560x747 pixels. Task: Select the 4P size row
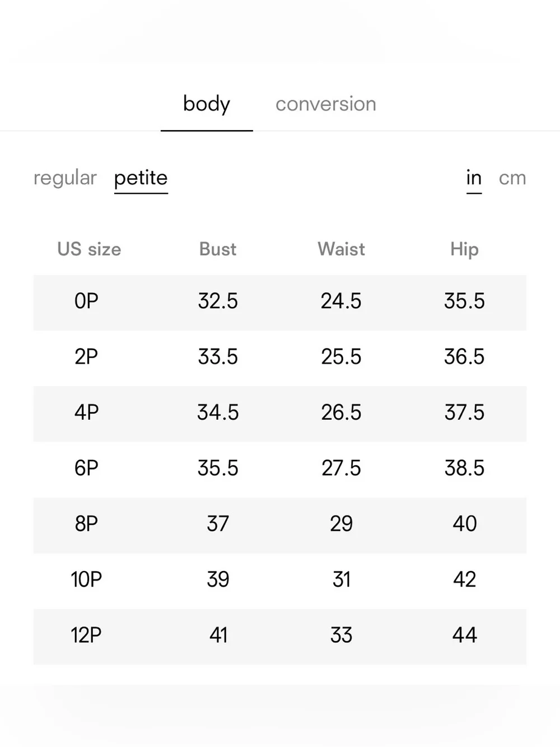(x=280, y=414)
